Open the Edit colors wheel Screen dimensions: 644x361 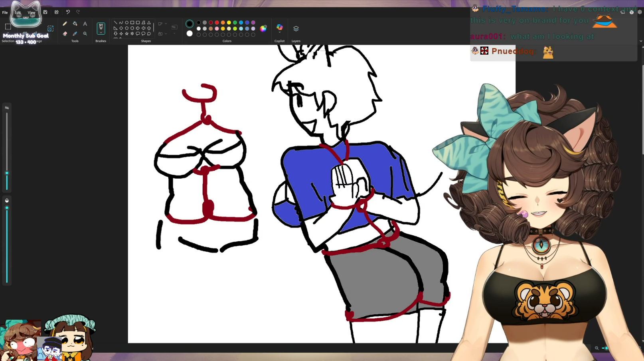(x=263, y=28)
